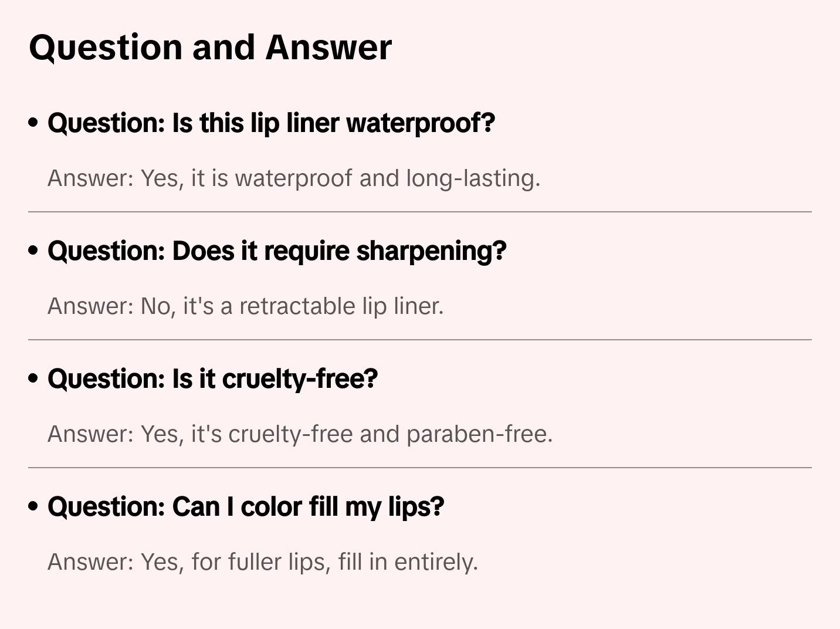Screen dimensions: 840x629
Task: Click the divider line below the retractable answer
Action: coord(420,340)
